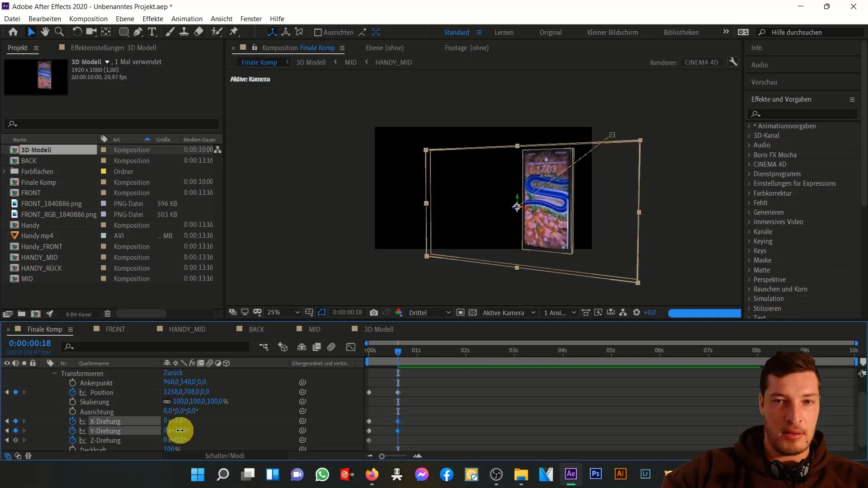
Task: Select the Fenster menu item
Action: click(x=250, y=19)
